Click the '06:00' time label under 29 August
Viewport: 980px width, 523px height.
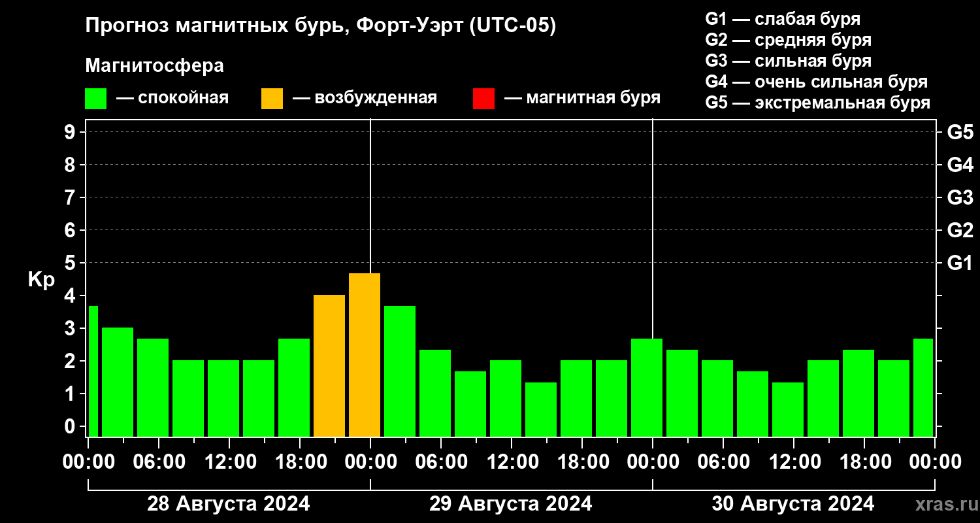pyautogui.click(x=442, y=462)
